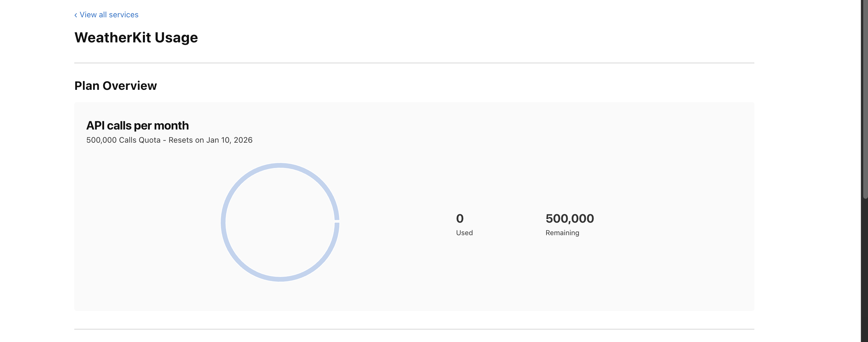The width and height of the screenshot is (868, 342).
Task: Click the 0 used calls number
Action: (x=460, y=218)
